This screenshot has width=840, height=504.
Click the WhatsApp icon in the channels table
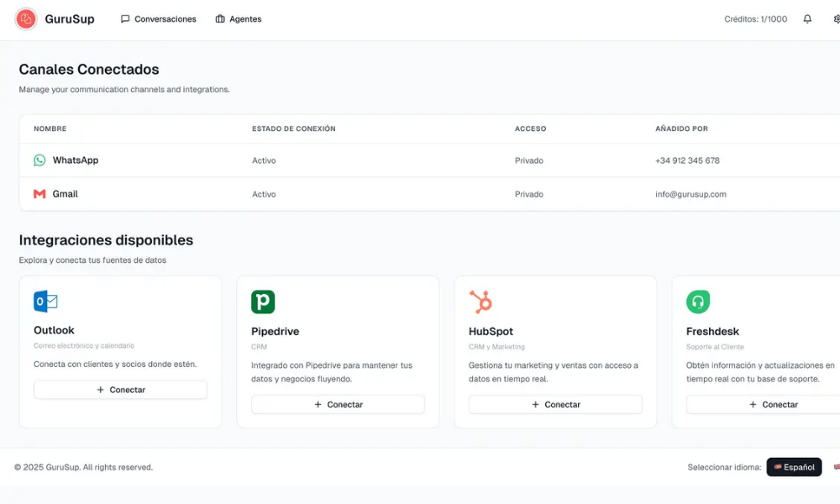(x=39, y=160)
